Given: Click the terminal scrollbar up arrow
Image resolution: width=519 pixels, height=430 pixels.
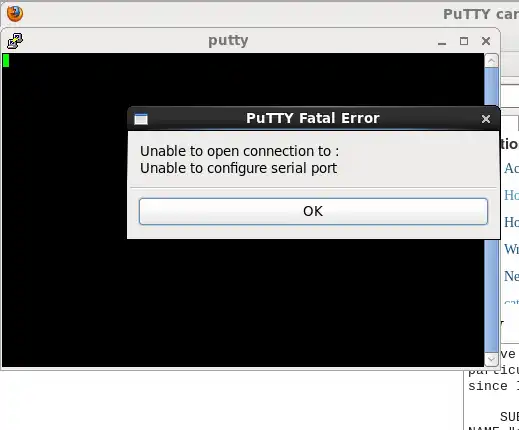Looking at the screenshot, I should pos(491,61).
